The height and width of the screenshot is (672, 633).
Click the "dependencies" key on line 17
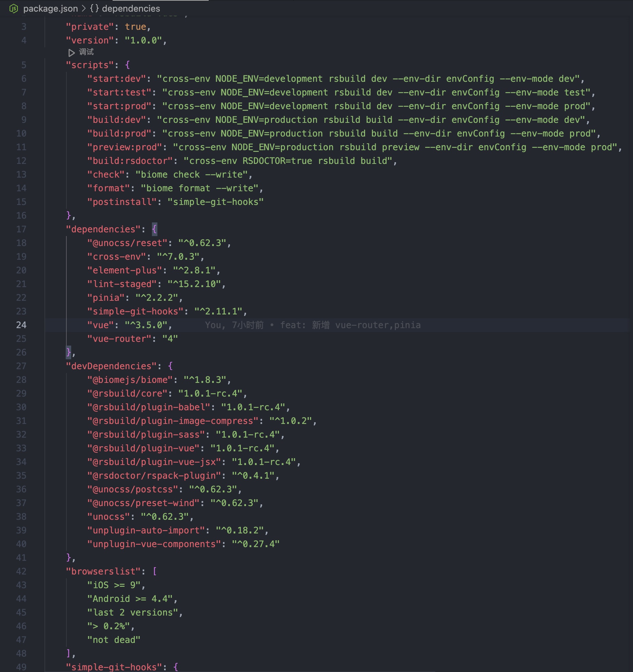click(103, 229)
